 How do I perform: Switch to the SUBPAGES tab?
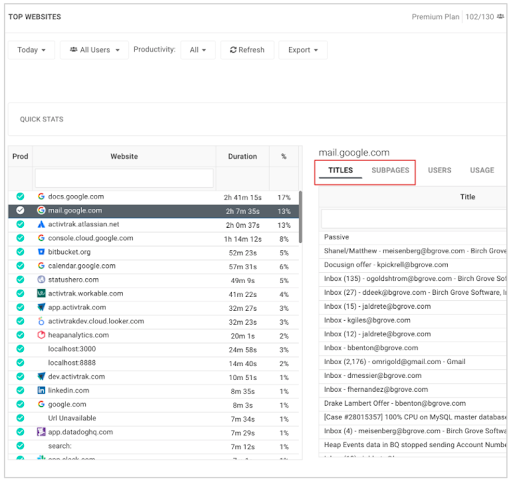click(x=390, y=170)
